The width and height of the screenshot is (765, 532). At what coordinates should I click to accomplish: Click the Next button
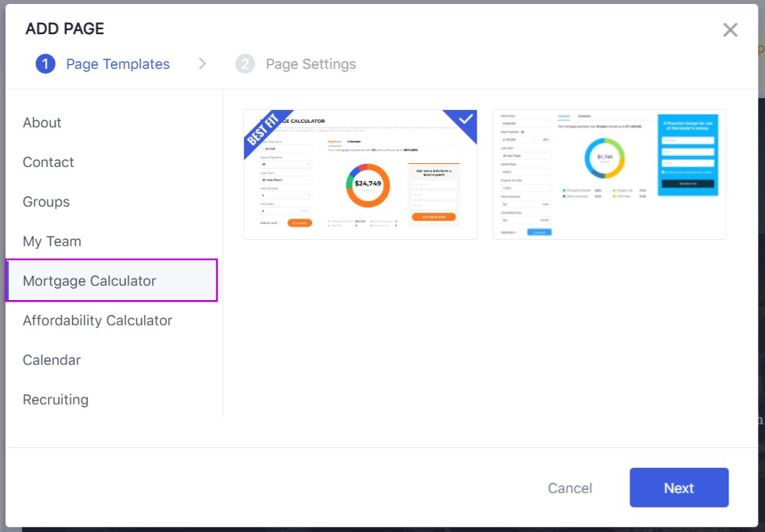tap(679, 488)
